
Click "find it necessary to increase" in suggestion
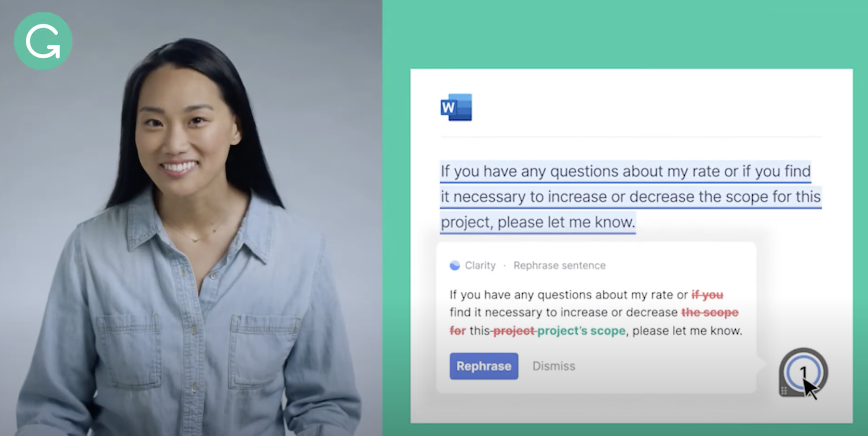click(528, 312)
